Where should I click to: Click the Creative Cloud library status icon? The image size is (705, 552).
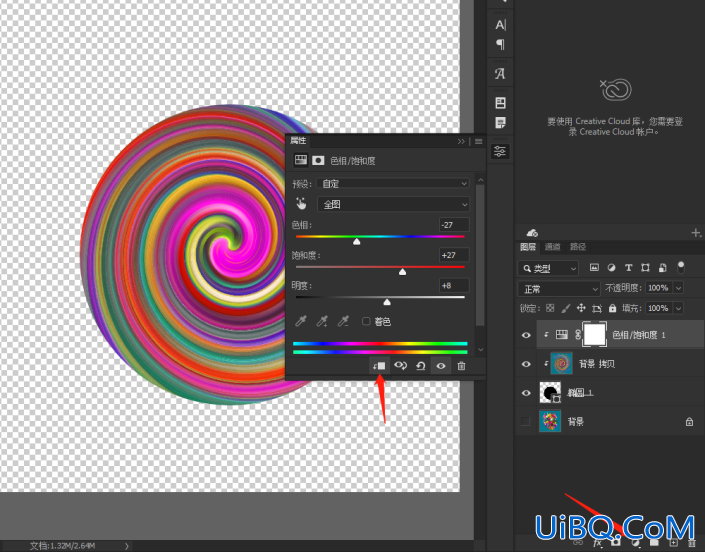click(616, 89)
